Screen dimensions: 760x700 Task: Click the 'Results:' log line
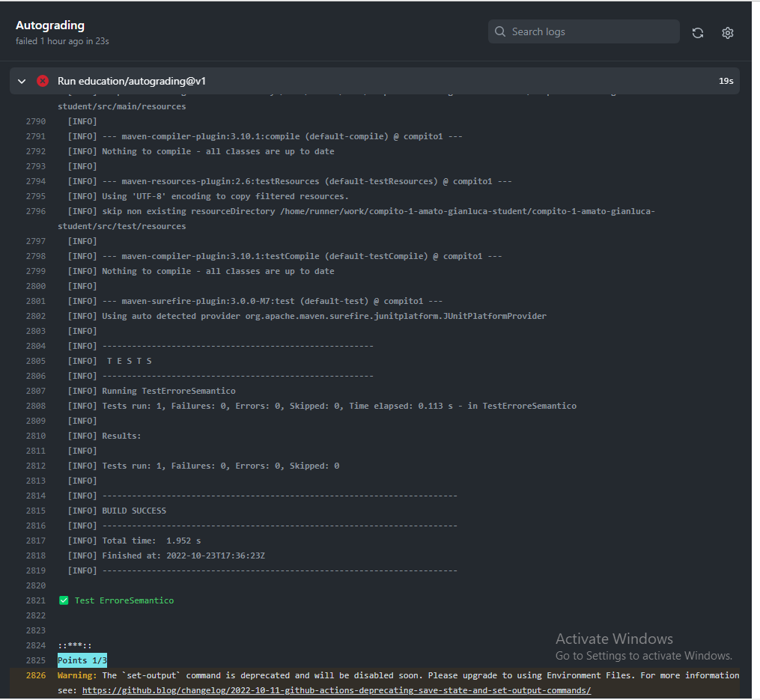(104, 436)
